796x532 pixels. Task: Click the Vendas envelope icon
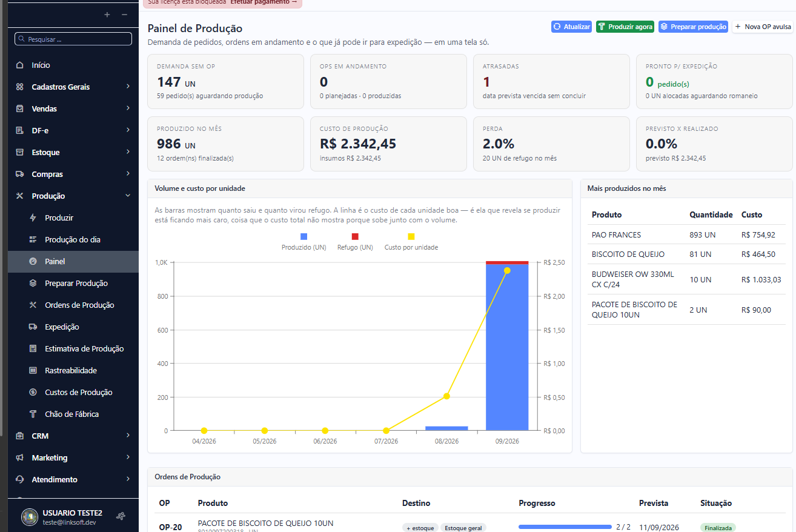(20, 108)
